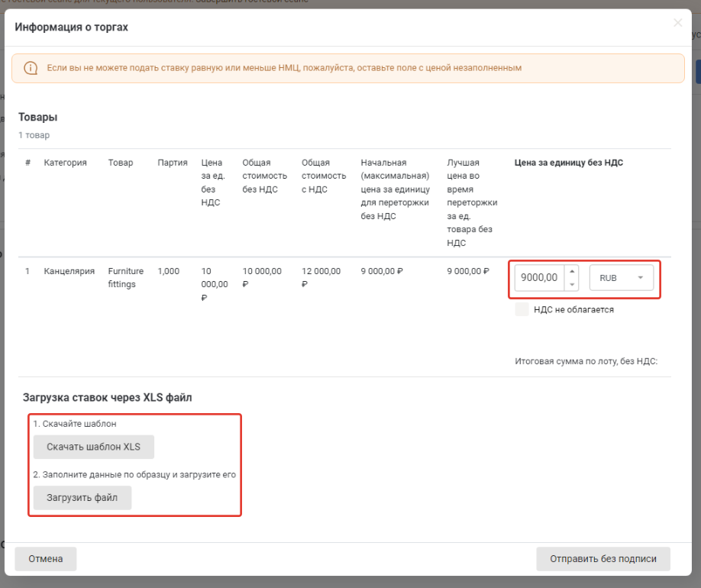The height and width of the screenshot is (588, 701).
Task: Click the unit price input field
Action: pyautogui.click(x=539, y=278)
